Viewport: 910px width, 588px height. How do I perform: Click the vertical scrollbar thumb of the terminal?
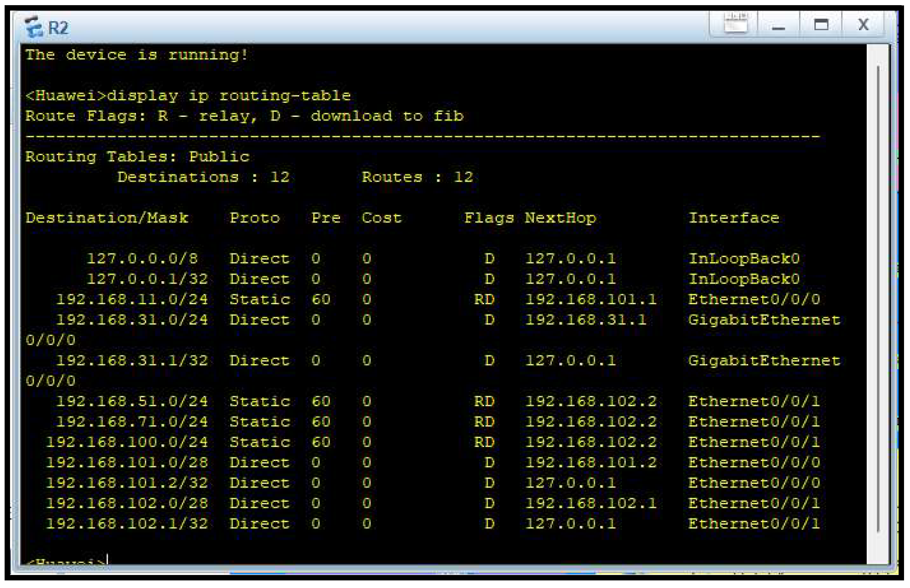point(878,298)
